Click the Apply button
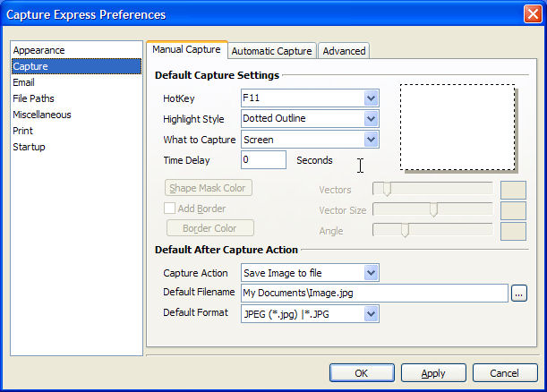Image resolution: width=547 pixels, height=392 pixels. [433, 373]
